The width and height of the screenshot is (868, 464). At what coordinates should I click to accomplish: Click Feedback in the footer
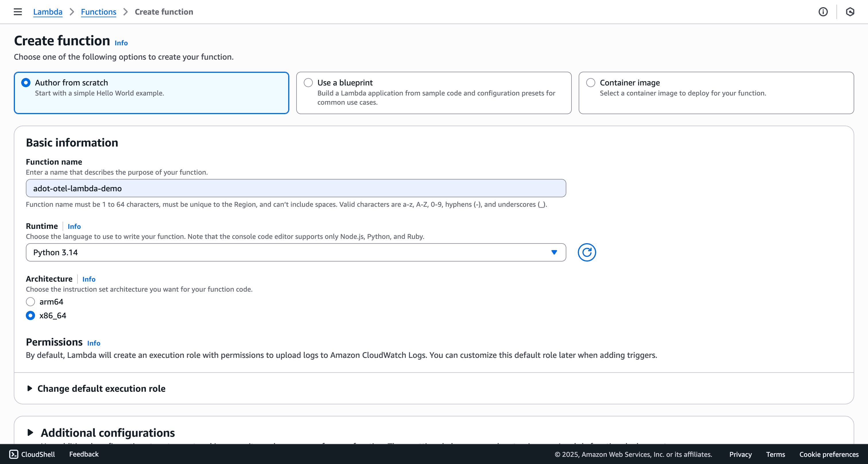(x=84, y=454)
